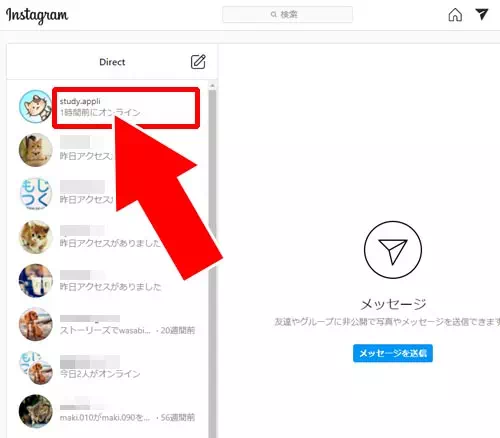The height and width of the screenshot is (438, 500).
Task: Go to the Home feed icon
Action: coord(455,15)
